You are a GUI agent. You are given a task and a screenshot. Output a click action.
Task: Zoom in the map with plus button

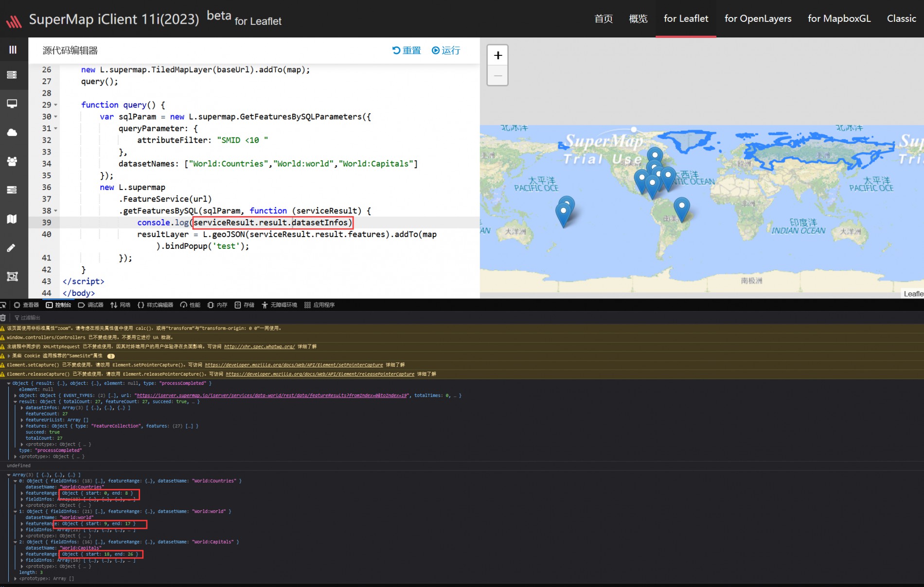pos(498,55)
